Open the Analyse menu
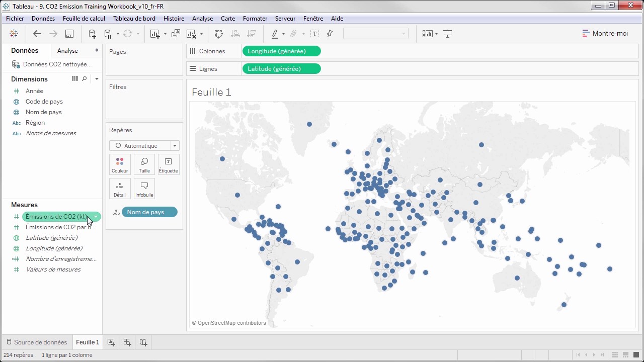The height and width of the screenshot is (362, 644). [202, 19]
